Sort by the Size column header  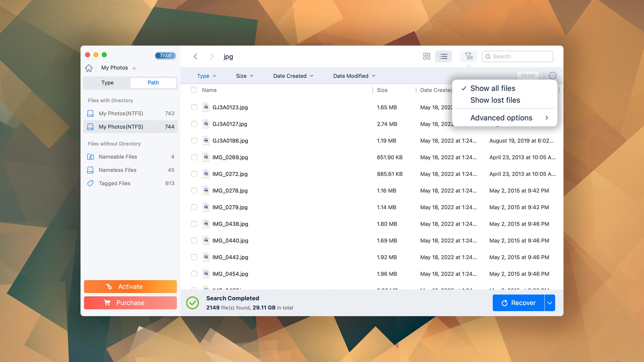click(382, 90)
